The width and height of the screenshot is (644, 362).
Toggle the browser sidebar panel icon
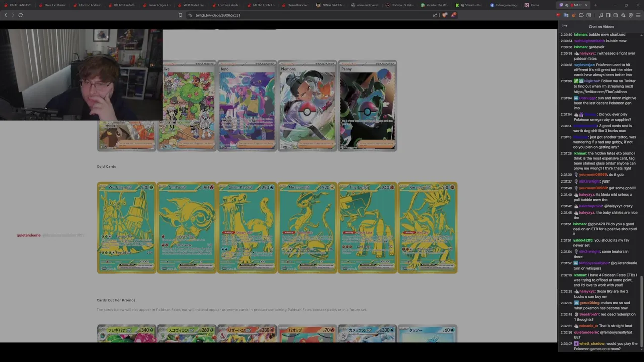[x=608, y=15]
